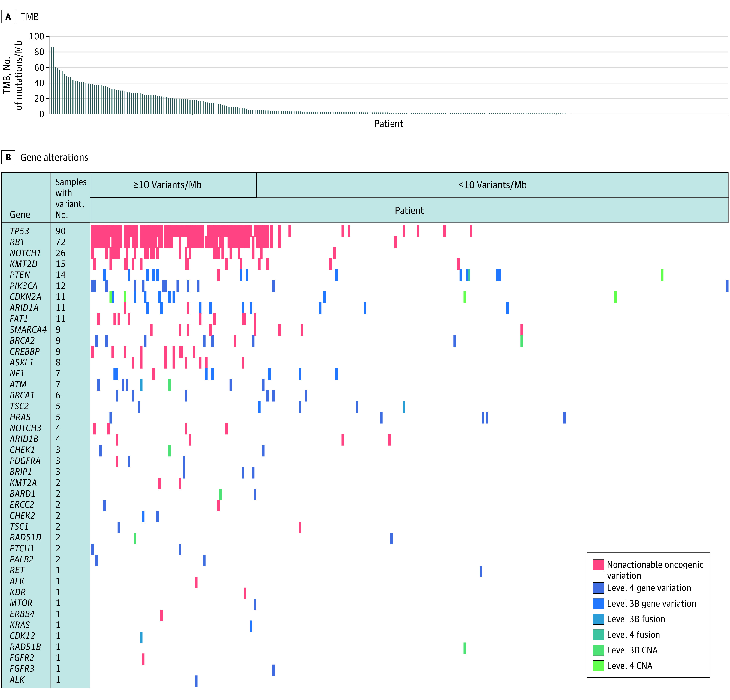
Task: Choose the RAD51D gene label
Action: [25, 537]
